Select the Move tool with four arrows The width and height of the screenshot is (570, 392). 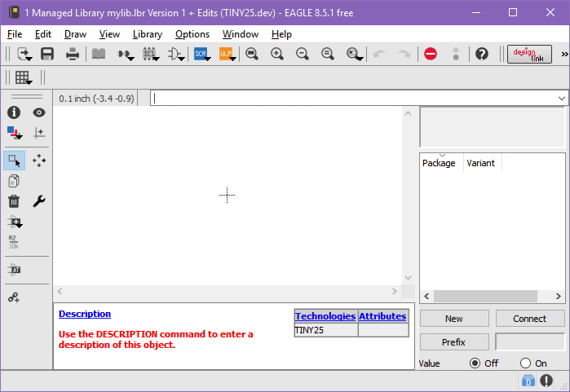click(x=39, y=161)
